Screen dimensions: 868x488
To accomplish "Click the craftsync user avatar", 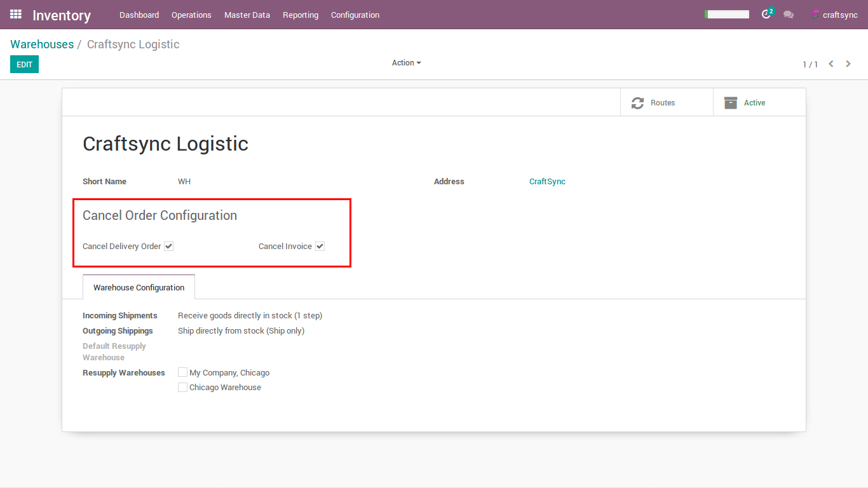I will (x=815, y=15).
